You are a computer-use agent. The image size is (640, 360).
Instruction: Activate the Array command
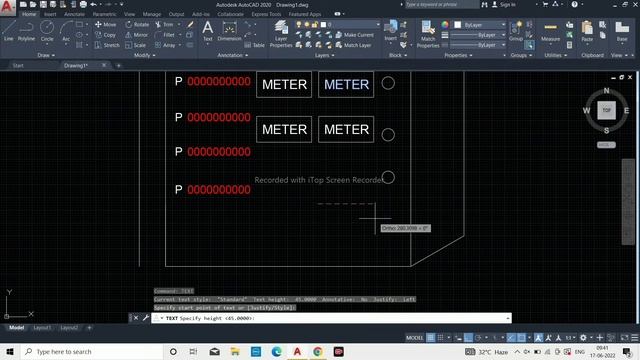165,45
